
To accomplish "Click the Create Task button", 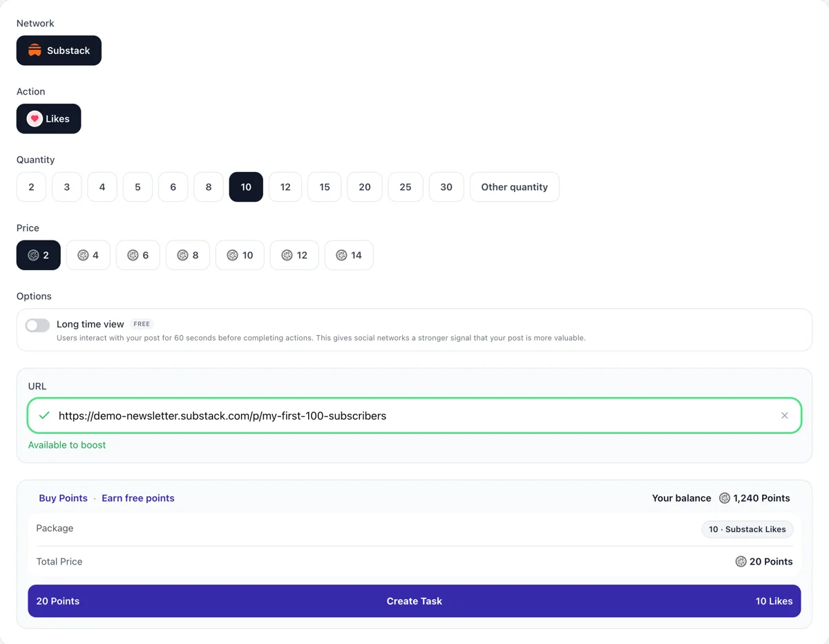I will tap(414, 601).
